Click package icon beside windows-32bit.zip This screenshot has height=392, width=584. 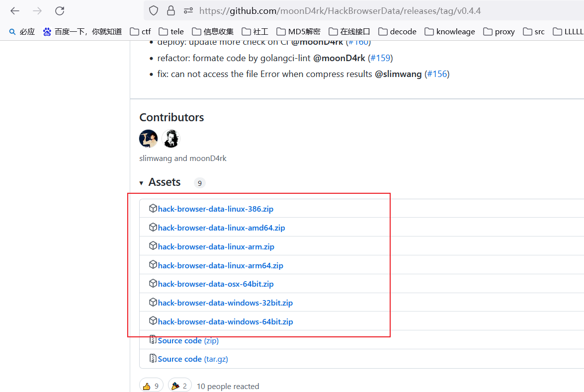pos(153,302)
